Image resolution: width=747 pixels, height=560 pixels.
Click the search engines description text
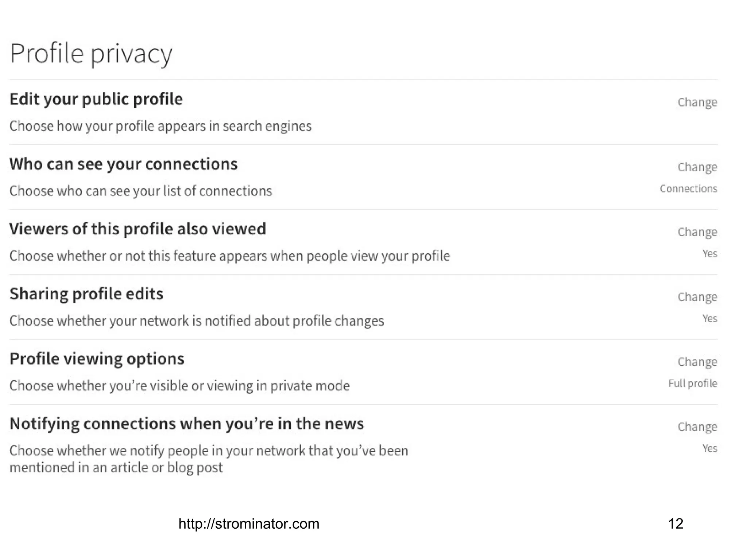160,126
